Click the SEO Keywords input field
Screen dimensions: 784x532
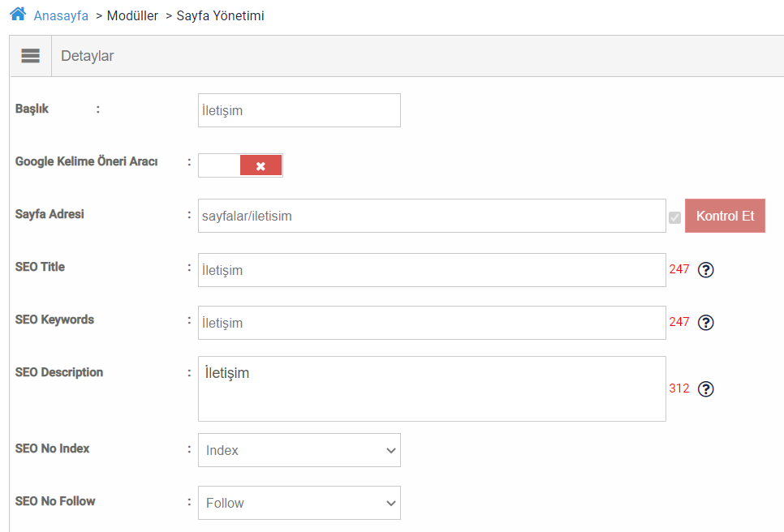coord(431,323)
